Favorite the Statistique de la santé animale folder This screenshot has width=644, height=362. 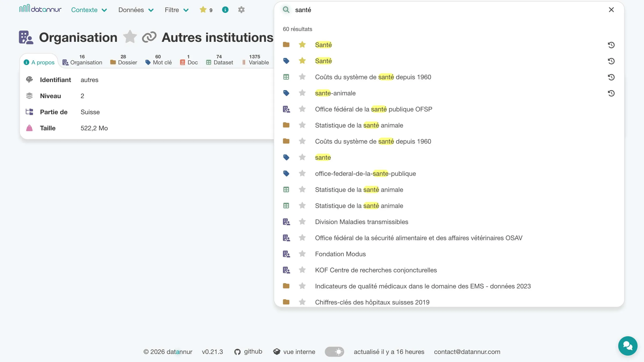tap(302, 125)
